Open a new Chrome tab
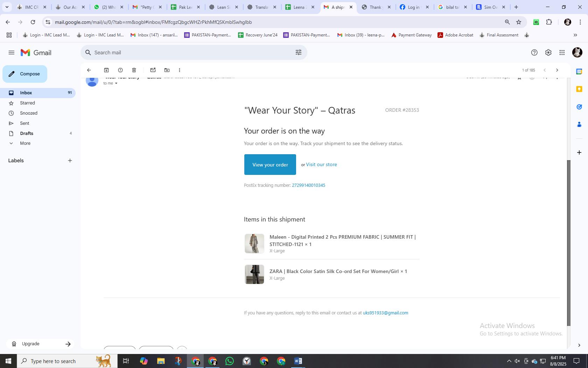 516,7
